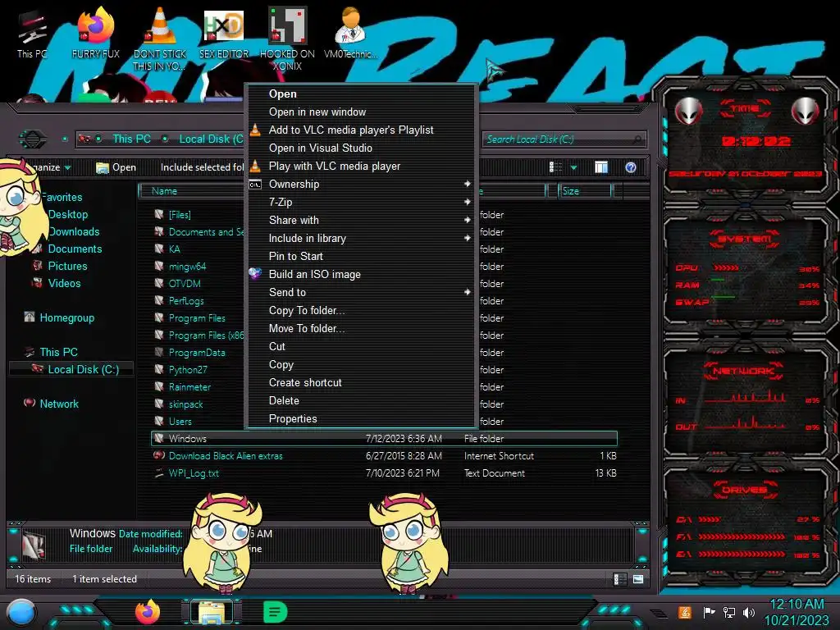Click the change view icon in toolbar
This screenshot has width=840, height=630.
(556, 167)
